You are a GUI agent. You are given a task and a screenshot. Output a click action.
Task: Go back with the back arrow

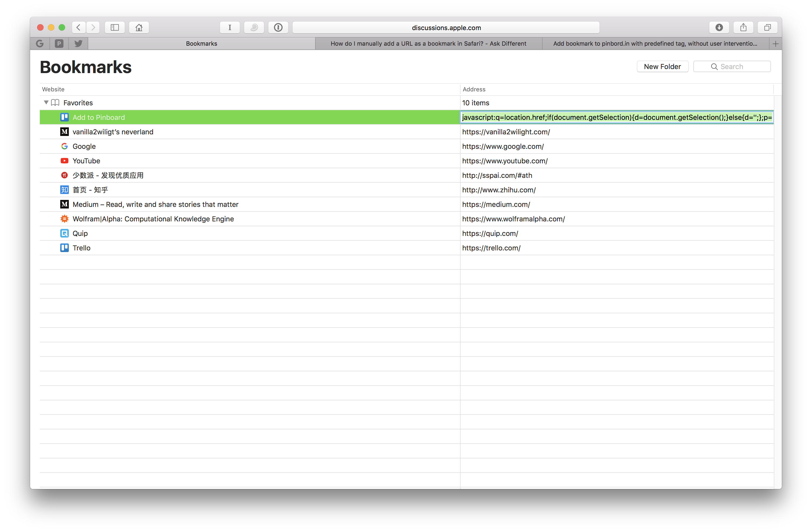tap(79, 27)
